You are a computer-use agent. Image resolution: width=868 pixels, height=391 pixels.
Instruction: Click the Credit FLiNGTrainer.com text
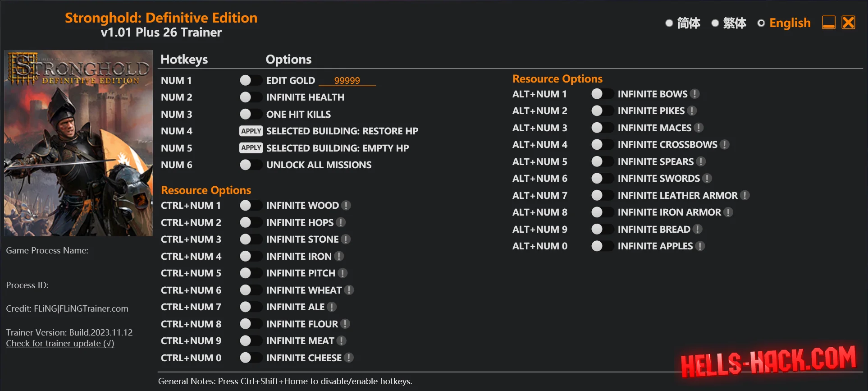(x=67, y=309)
